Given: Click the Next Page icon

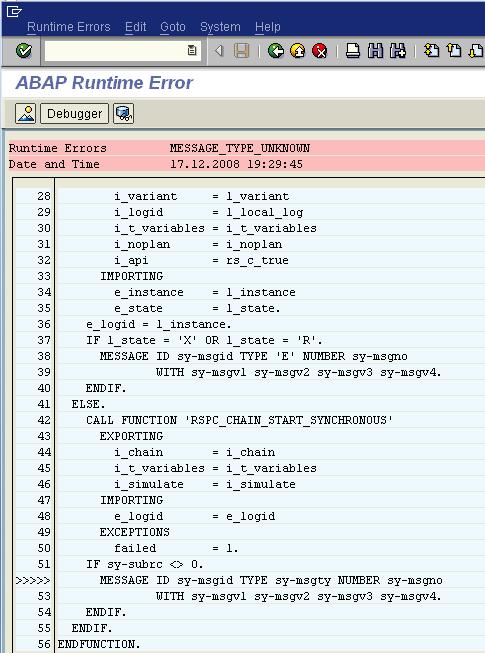Looking at the screenshot, I should click(x=477, y=51).
